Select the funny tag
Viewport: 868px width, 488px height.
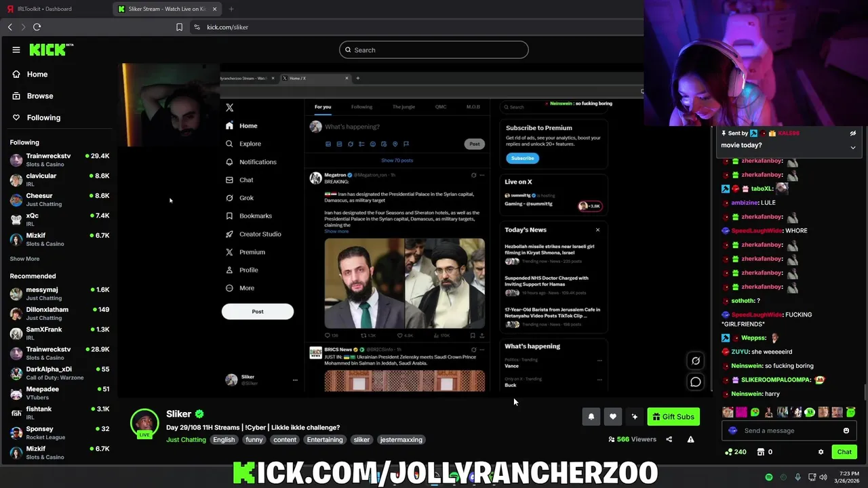pos(254,440)
